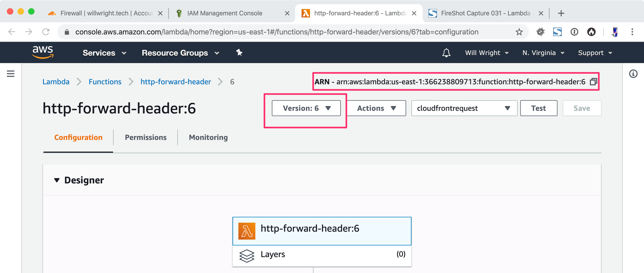The height and width of the screenshot is (273, 644).
Task: Switch to the Monitoring tab
Action: [x=208, y=137]
